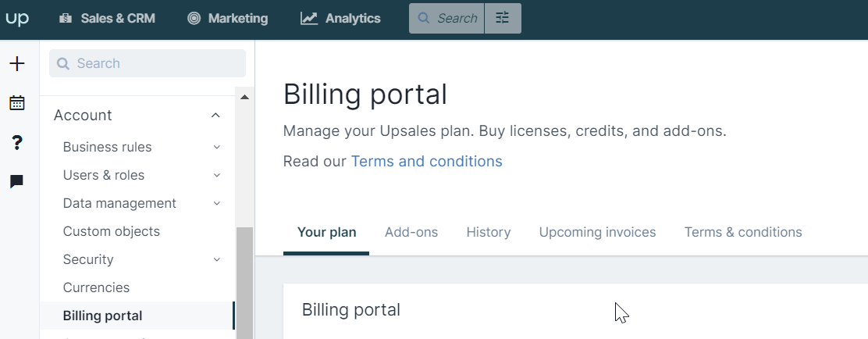The width and height of the screenshot is (868, 339).
Task: Collapse the Account section chevron
Action: point(216,116)
